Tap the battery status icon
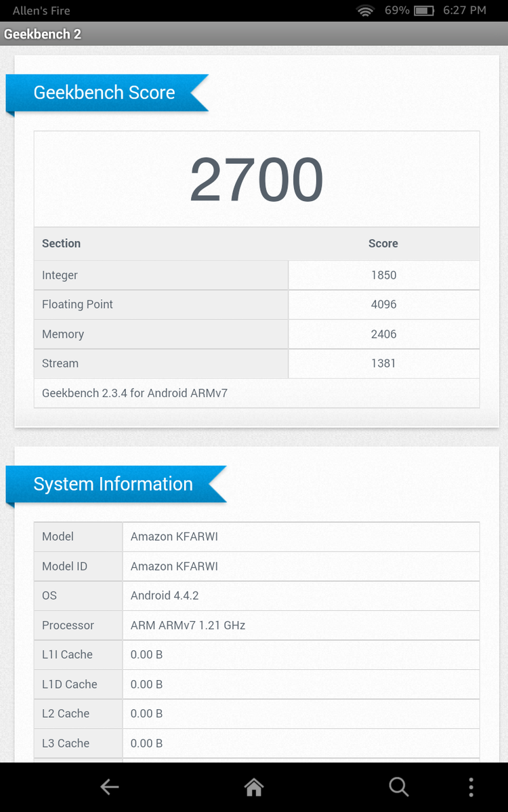 coord(424,11)
